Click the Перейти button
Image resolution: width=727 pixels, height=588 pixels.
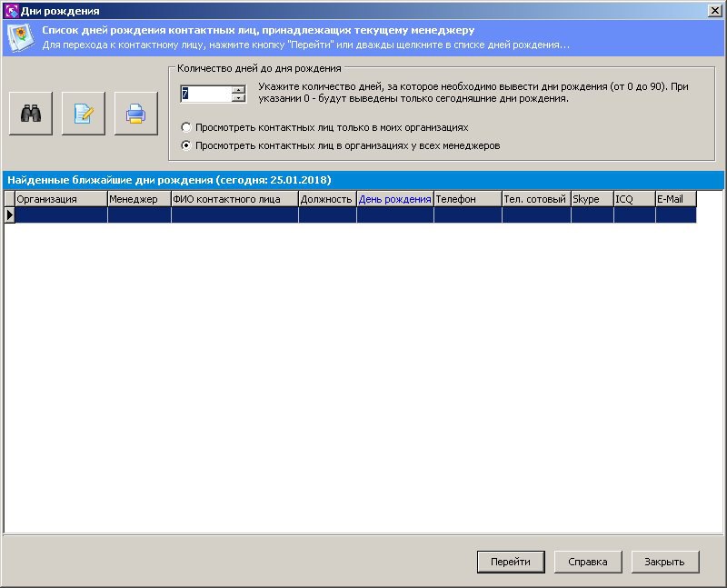511,562
